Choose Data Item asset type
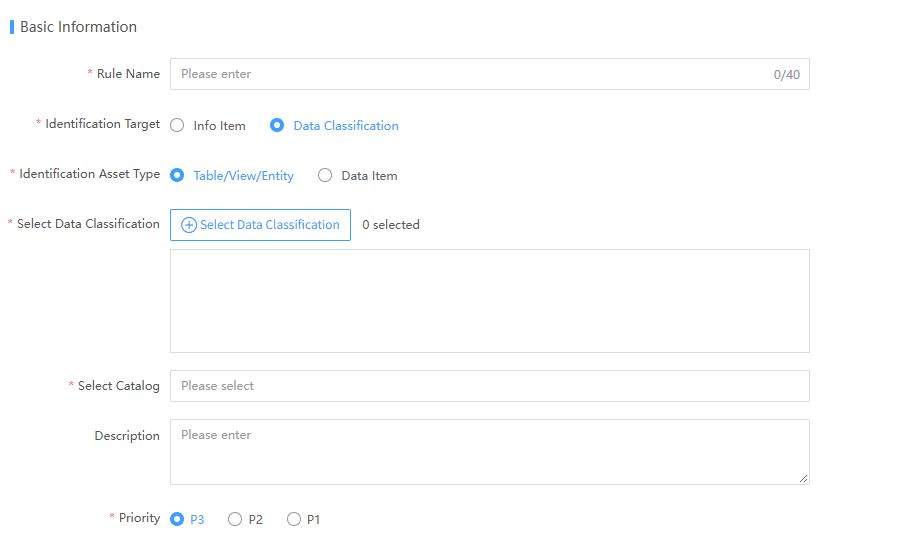The image size is (920, 550). [x=325, y=176]
